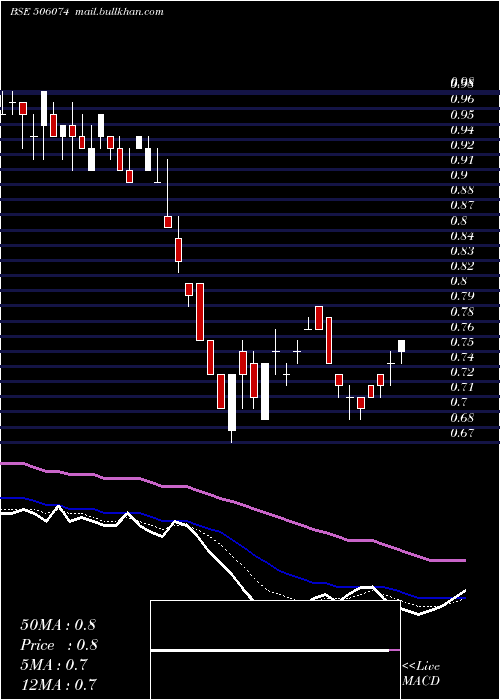Pick the 0.91 value on price axis

coord(462,160)
